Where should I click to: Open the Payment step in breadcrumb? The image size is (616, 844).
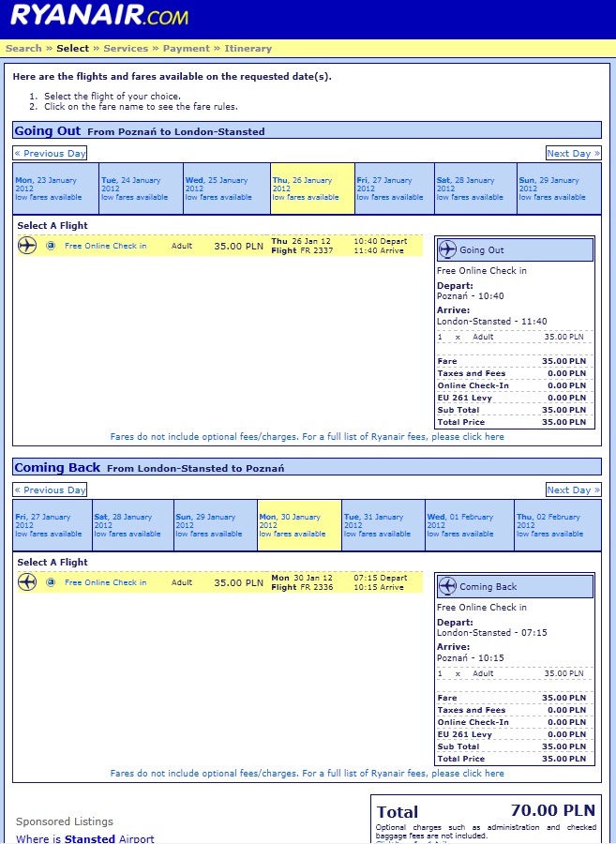[x=187, y=48]
